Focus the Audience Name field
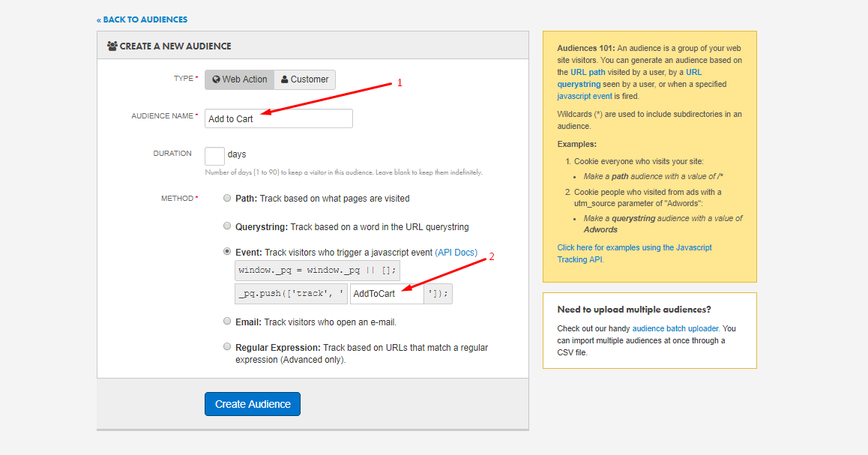Viewport: 868px width, 455px height. [278, 118]
